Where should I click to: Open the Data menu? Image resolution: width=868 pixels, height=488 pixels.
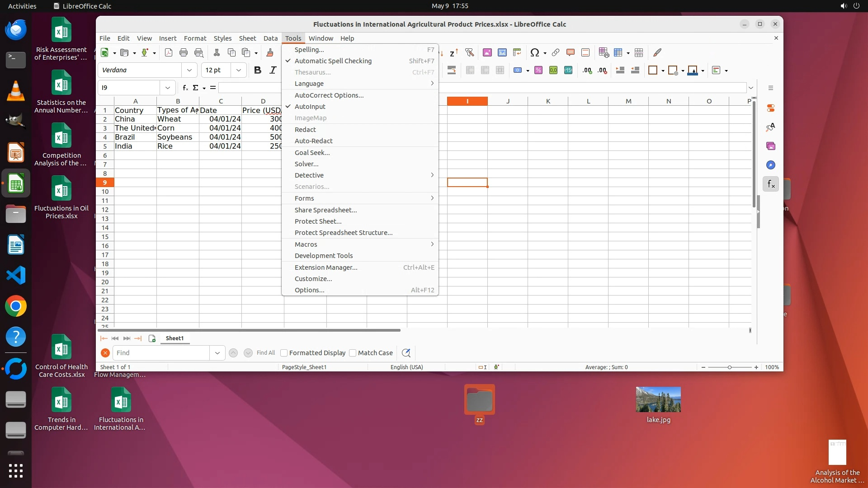point(270,38)
